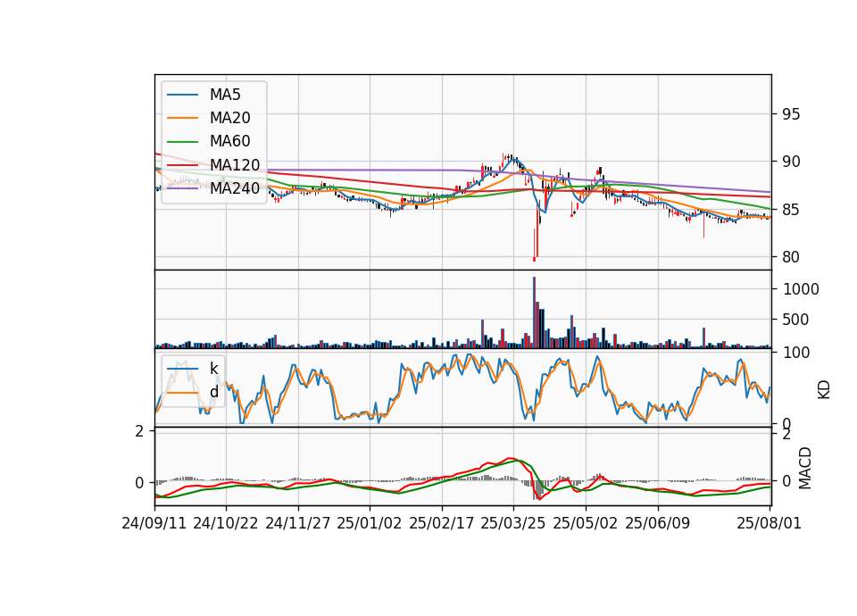Click the tallest volume bar spike
Screen dimensions: 857x616
tap(534, 312)
